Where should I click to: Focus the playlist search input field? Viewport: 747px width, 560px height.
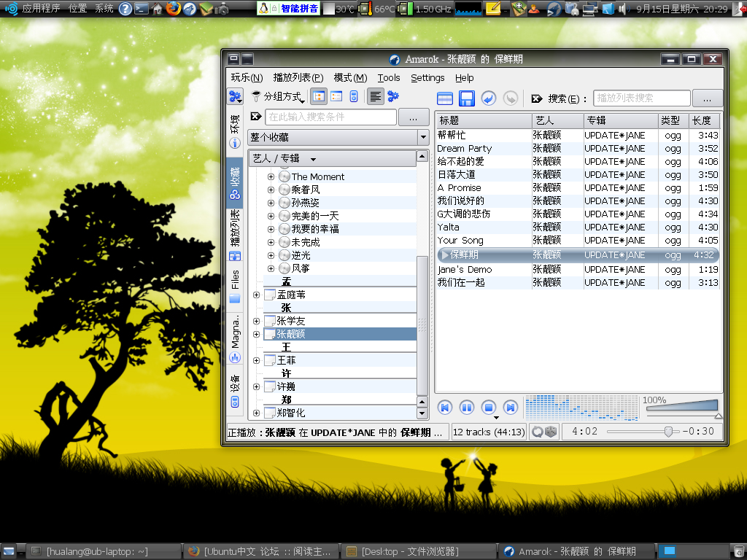tap(642, 98)
